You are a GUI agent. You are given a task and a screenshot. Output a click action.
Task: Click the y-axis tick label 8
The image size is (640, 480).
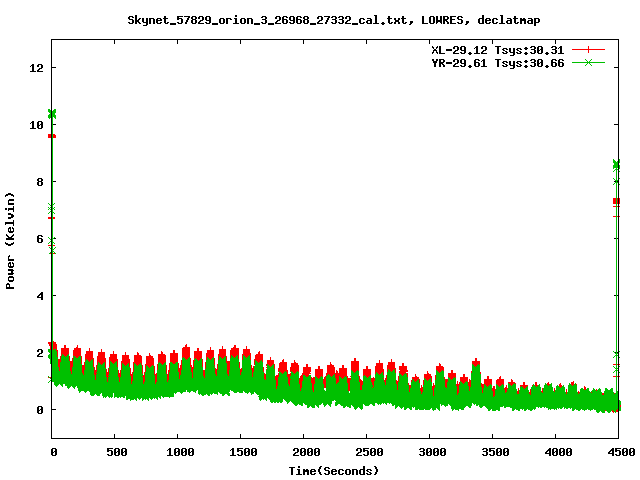[x=40, y=182]
